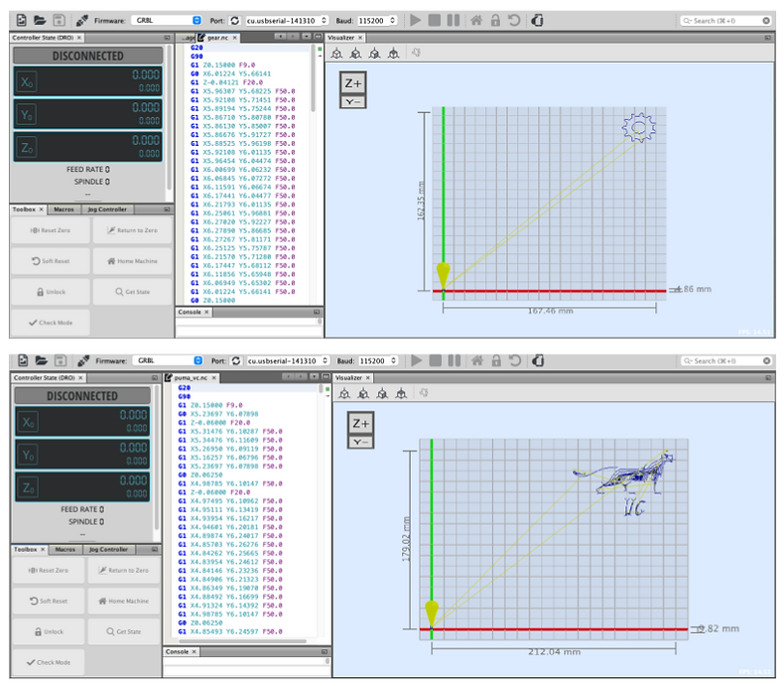The image size is (784, 686).
Task: Click the home icon in the bottom toolbar
Action: click(x=477, y=360)
